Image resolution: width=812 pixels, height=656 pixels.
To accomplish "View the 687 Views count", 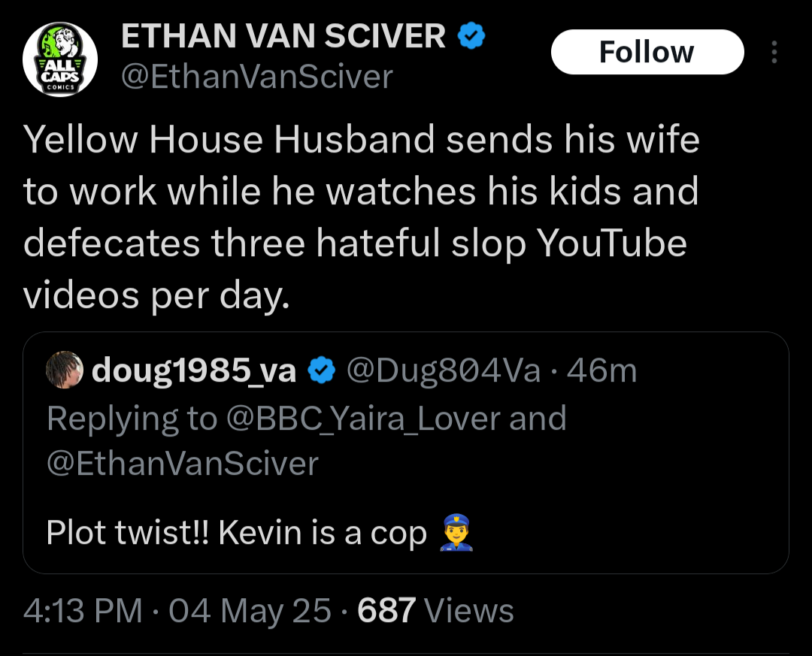I will coord(435,610).
